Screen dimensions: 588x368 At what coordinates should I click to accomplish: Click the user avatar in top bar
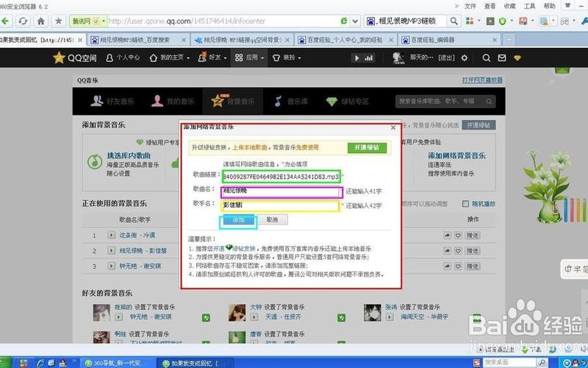point(398,58)
